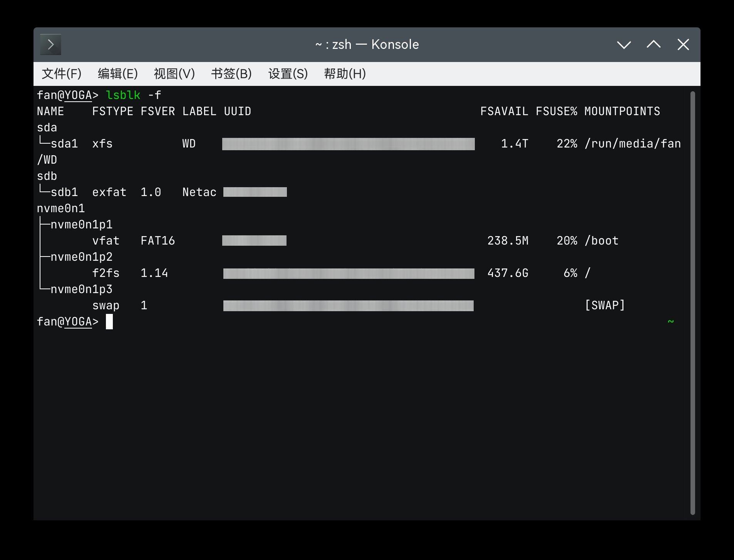Open the 编辑(E) menu
734x560 pixels.
coord(117,74)
